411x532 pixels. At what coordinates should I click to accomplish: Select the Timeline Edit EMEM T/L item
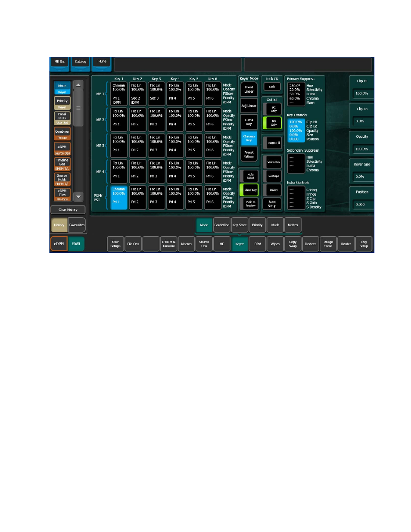(x=62, y=164)
